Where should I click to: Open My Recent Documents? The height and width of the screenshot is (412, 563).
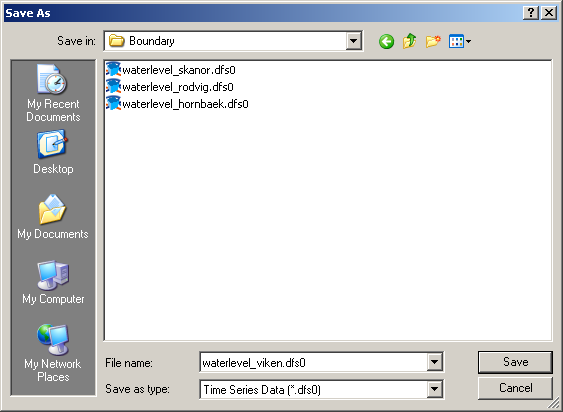53,93
